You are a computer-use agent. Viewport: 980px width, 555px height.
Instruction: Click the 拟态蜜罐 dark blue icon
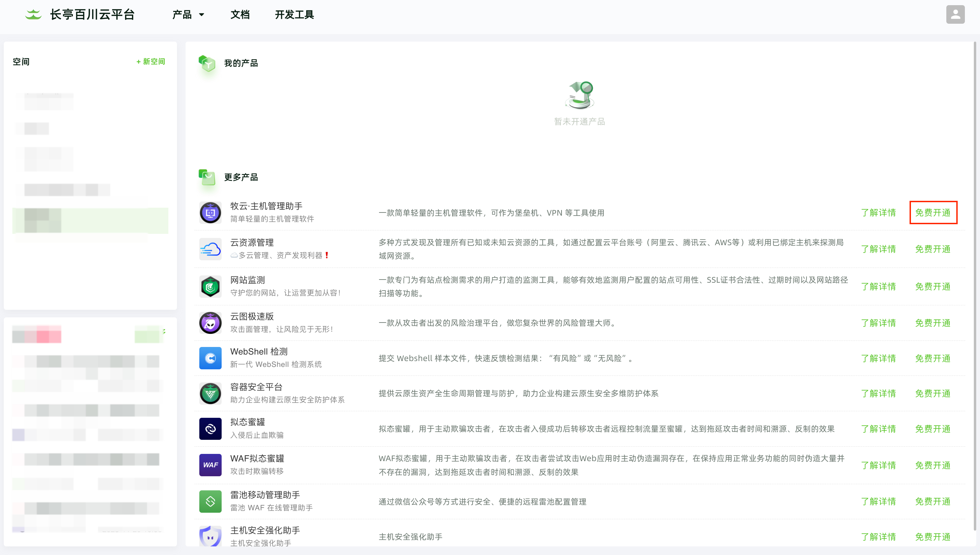click(210, 429)
